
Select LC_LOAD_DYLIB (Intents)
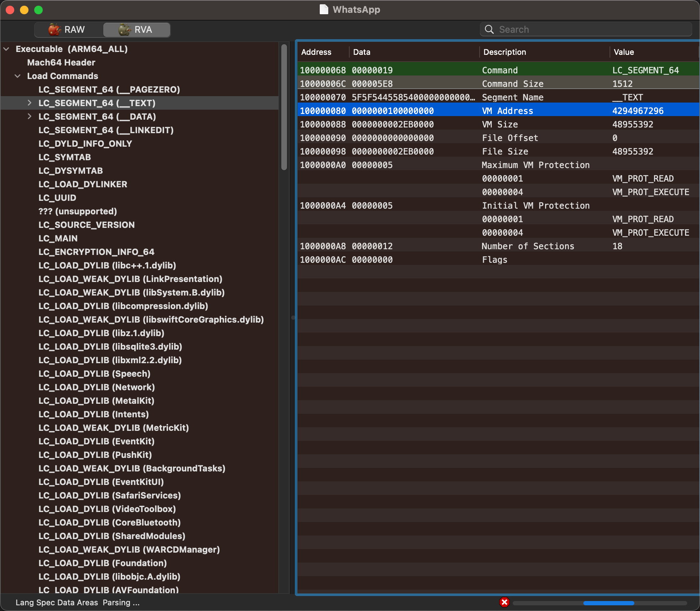(94, 414)
